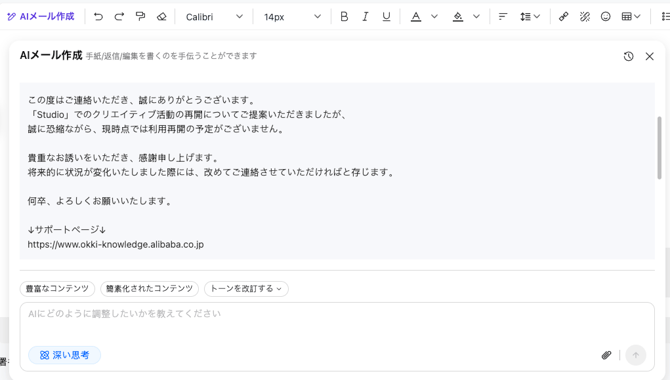Open the Calibri font family dropdown
The image size is (670, 380).
[x=214, y=17]
